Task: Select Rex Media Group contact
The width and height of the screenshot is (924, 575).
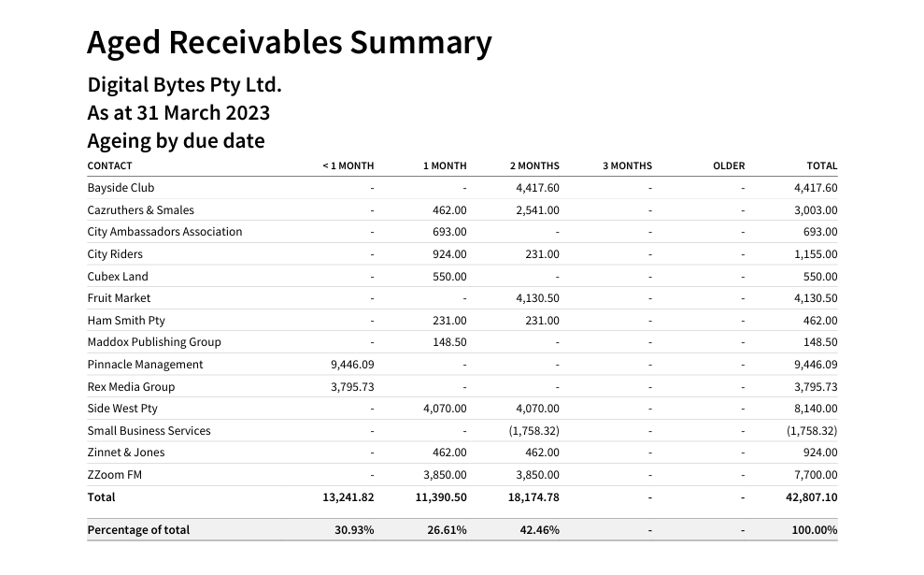Action: coord(131,387)
